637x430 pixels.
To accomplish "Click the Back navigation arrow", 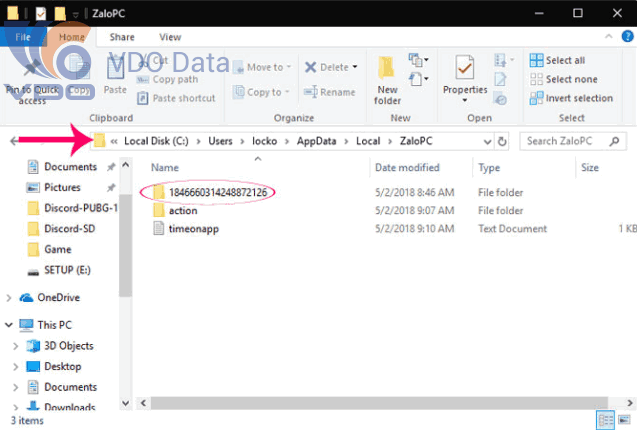I will [x=14, y=141].
